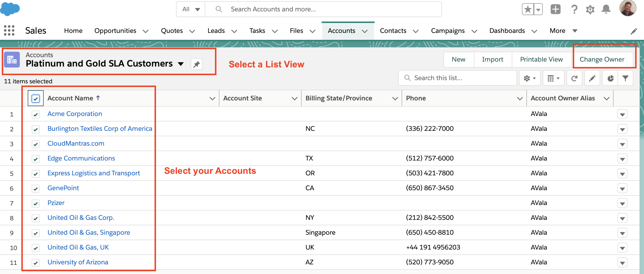Open row actions for University of Arizona
Image resolution: width=644 pixels, height=274 pixels.
coord(622,263)
